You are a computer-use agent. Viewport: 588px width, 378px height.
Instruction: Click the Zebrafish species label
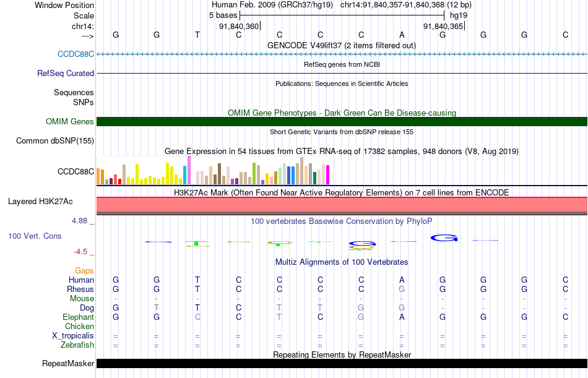[x=77, y=345]
